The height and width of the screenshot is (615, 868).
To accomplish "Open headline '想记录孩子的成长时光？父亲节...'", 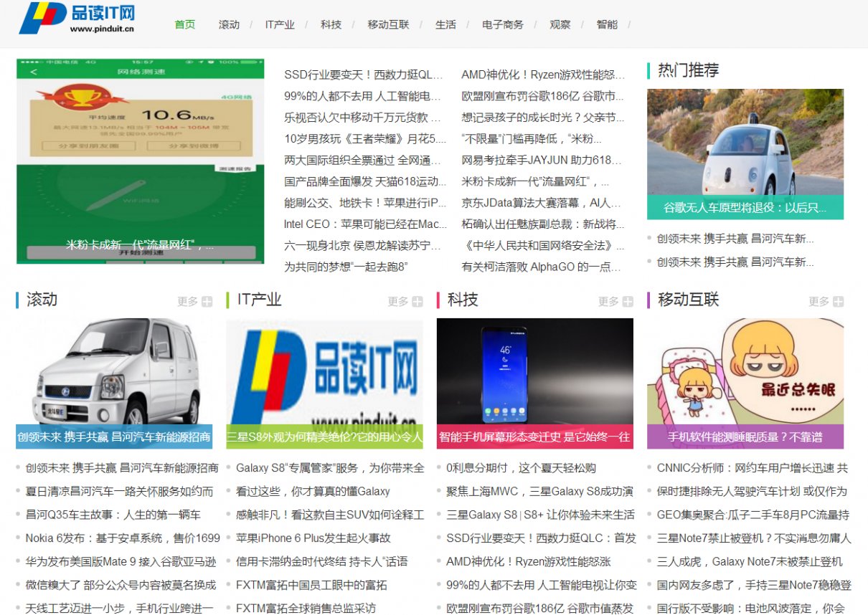I will 543,117.
